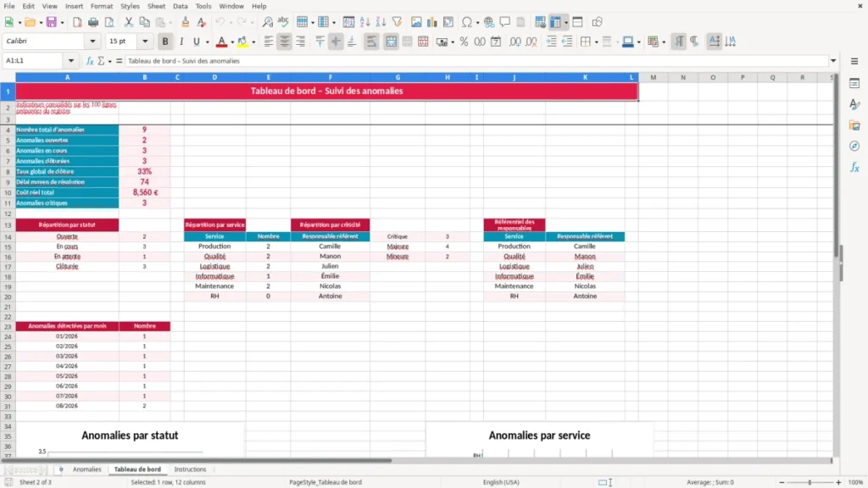This screenshot has height=488, width=868.
Task: Click sidebar settings hamburger button
Action: pos(854,61)
